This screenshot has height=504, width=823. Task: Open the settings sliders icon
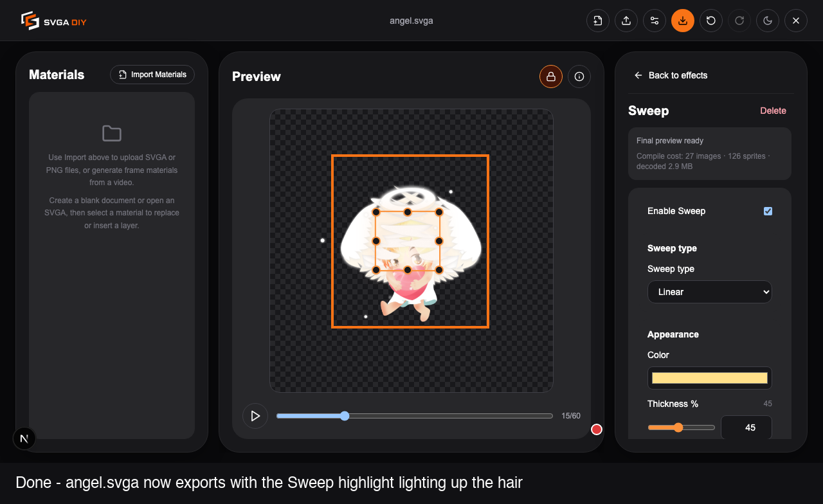click(655, 21)
